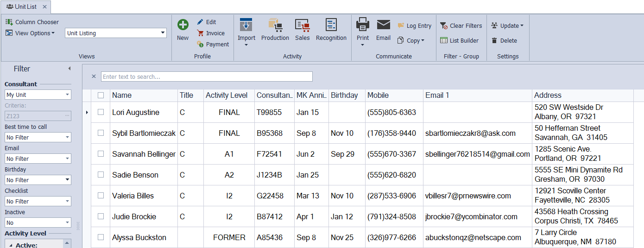Check the box for Lori Augustine

[101, 112]
